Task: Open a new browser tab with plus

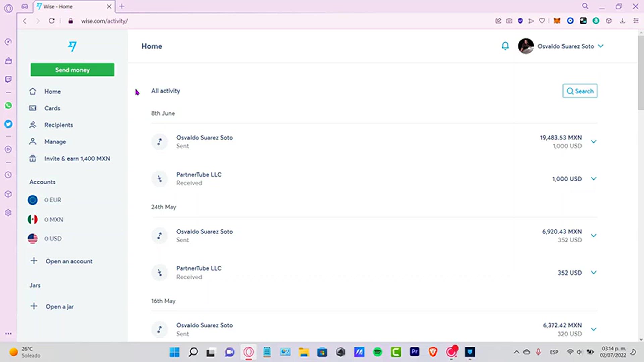Action: [122, 6]
